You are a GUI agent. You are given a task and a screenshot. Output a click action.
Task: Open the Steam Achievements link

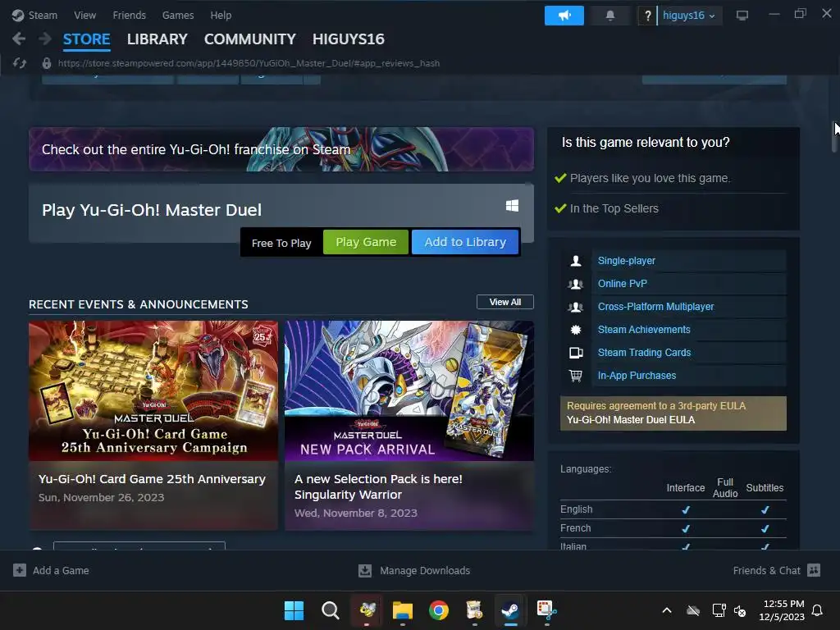tap(644, 330)
